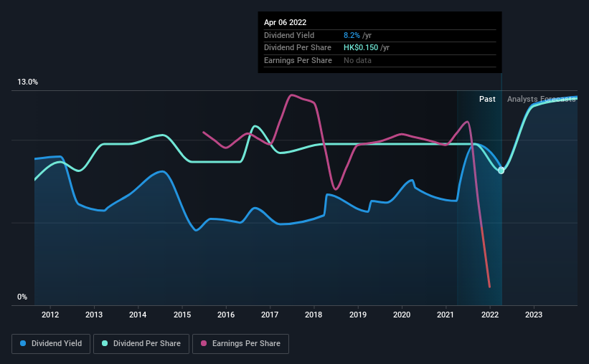Select the 2015 x-axis label
The height and width of the screenshot is (364, 589).
pyautogui.click(x=182, y=315)
